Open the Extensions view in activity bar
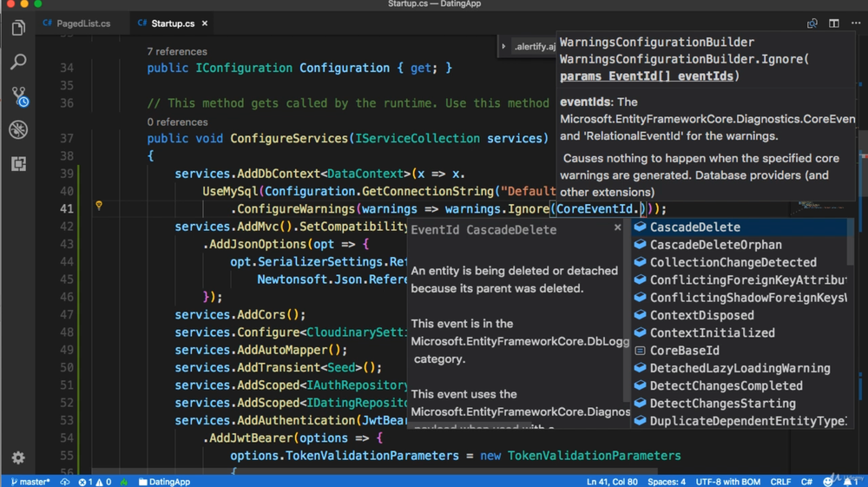Viewport: 868px width, 487px height. (18, 163)
